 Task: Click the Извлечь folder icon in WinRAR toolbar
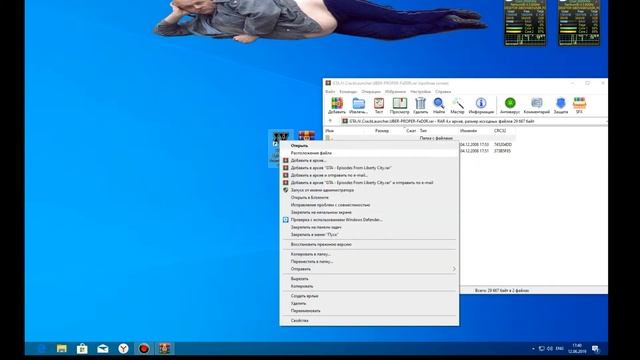(358, 105)
